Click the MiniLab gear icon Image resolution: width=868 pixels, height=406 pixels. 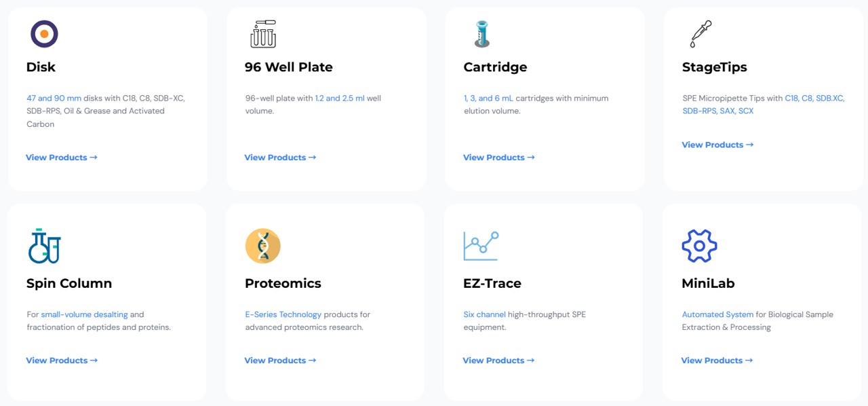(x=699, y=246)
